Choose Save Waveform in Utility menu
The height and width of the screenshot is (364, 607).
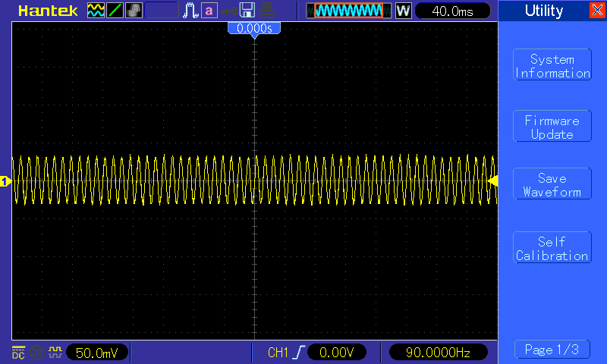552,184
